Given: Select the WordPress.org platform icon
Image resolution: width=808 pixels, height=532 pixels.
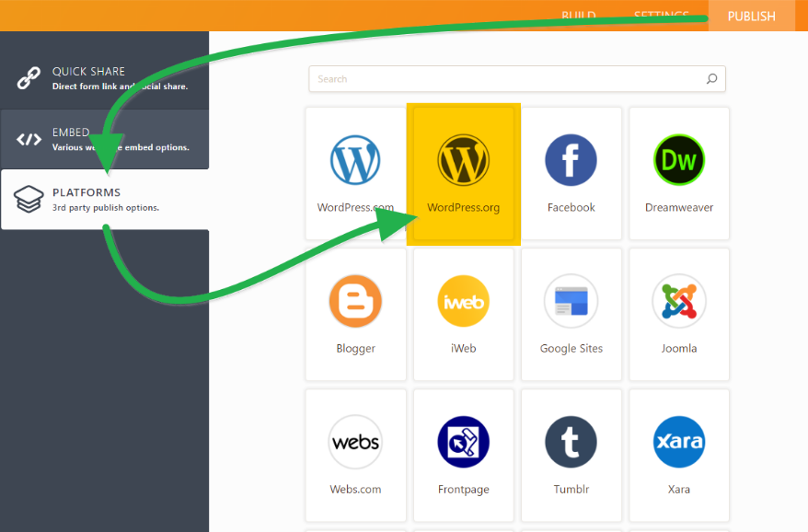Looking at the screenshot, I should 464,160.
